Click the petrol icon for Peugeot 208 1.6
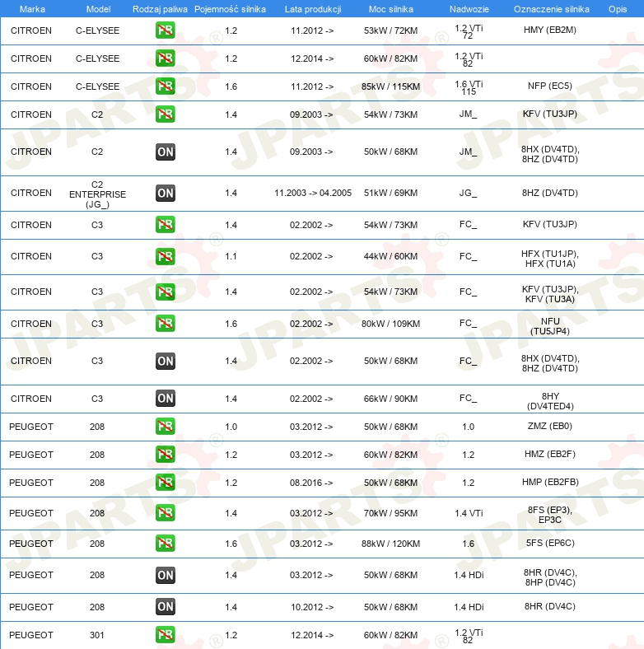644x649 pixels. [165, 544]
